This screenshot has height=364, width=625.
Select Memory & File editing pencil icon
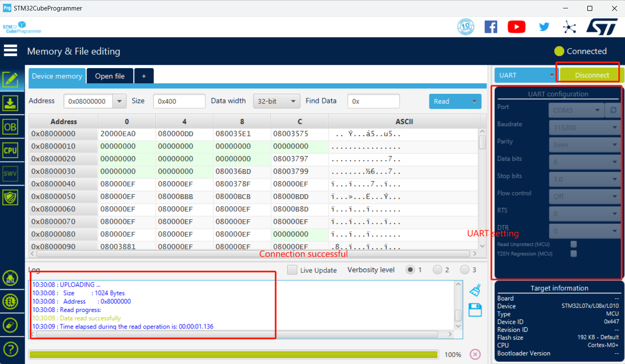click(10, 79)
